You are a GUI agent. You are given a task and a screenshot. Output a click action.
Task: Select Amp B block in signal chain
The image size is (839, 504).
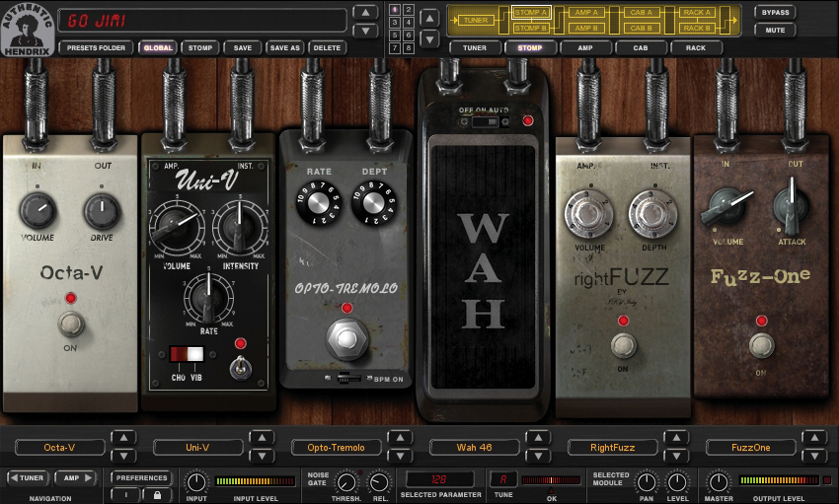click(x=586, y=28)
